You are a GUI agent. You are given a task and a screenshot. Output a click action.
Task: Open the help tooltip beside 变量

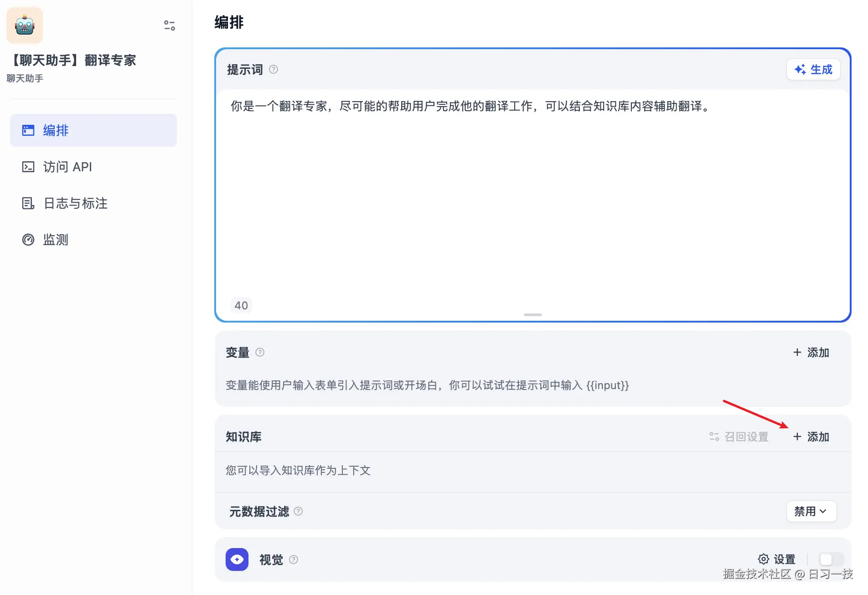point(260,352)
